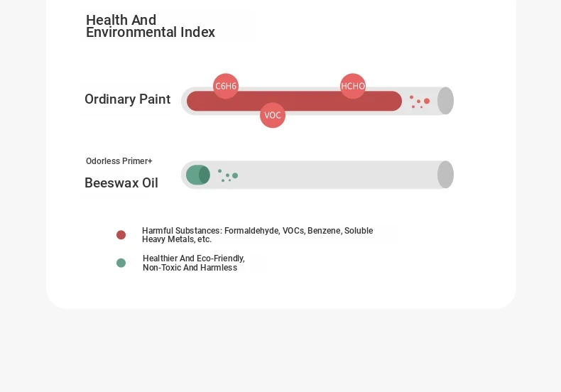Click the green particle dots in the beeswax tube
The image size is (561, 392).
228,175
